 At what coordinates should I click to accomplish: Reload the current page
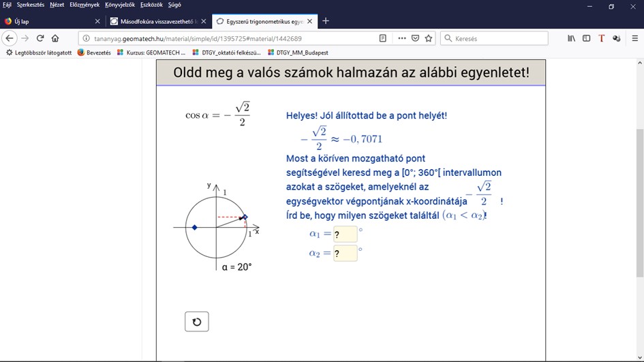click(40, 38)
